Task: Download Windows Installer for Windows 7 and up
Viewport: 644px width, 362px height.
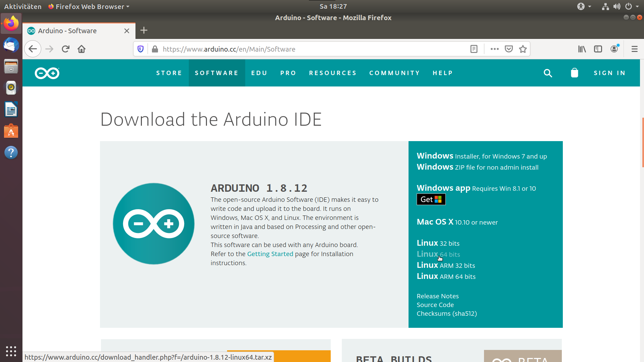Action: (482, 156)
